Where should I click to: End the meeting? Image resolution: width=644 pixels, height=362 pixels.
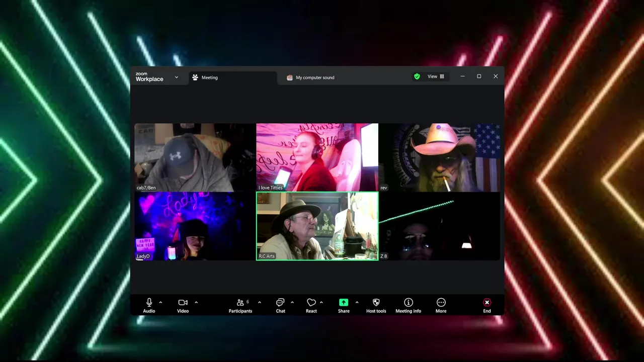tap(487, 305)
